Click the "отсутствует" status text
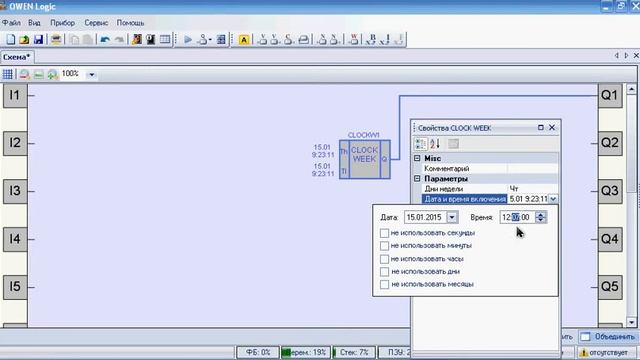Image resolution: width=640 pixels, height=360 pixels. [609, 353]
